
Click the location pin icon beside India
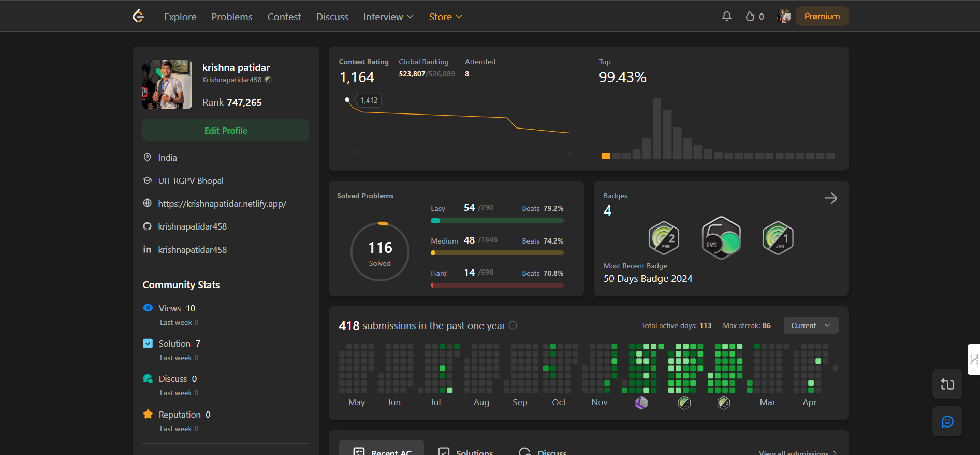click(x=148, y=157)
